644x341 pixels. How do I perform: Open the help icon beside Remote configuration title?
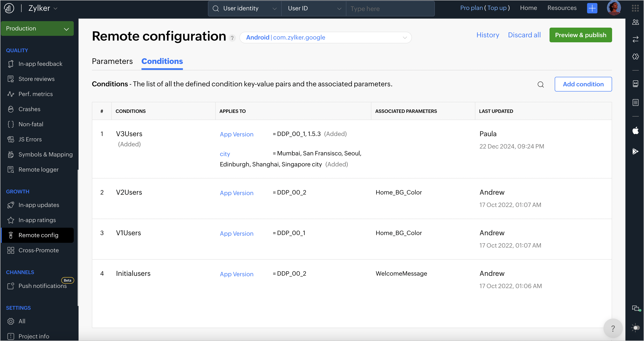pos(232,38)
